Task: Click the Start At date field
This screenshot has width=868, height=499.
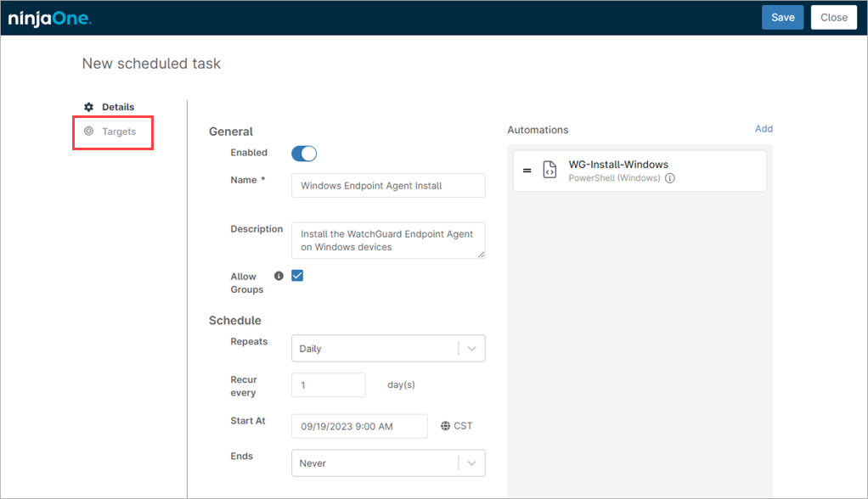Action: pos(358,426)
